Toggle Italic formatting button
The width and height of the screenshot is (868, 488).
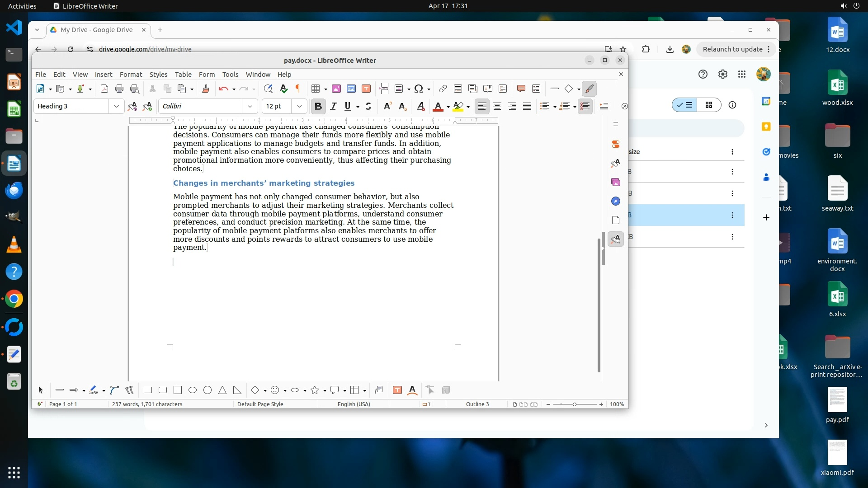pos(334,106)
